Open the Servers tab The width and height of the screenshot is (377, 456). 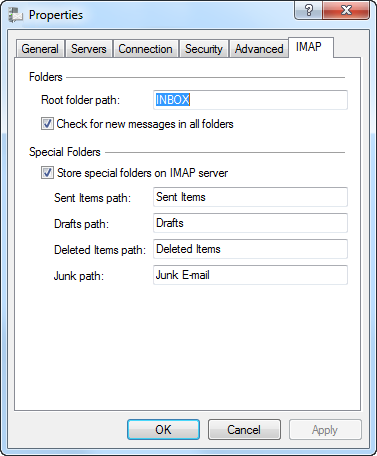[x=89, y=49]
